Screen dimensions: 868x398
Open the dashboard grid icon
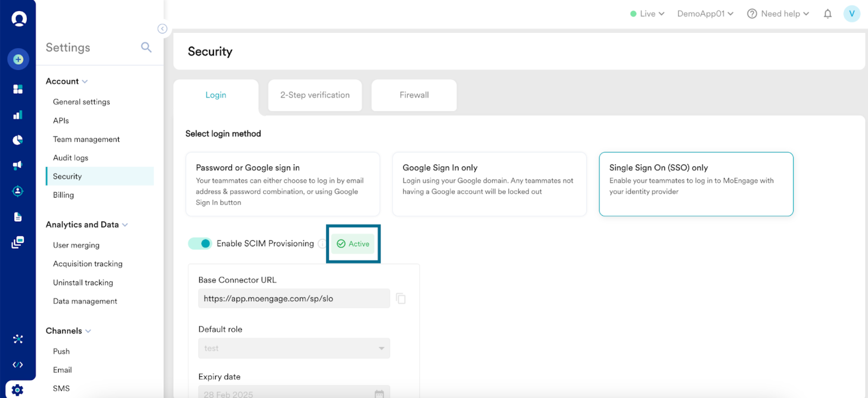(x=18, y=89)
